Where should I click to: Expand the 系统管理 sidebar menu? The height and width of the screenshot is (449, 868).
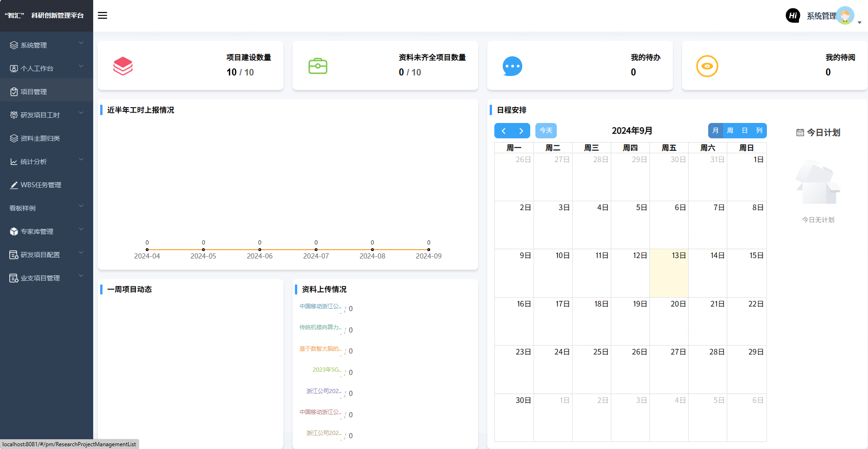pos(46,45)
